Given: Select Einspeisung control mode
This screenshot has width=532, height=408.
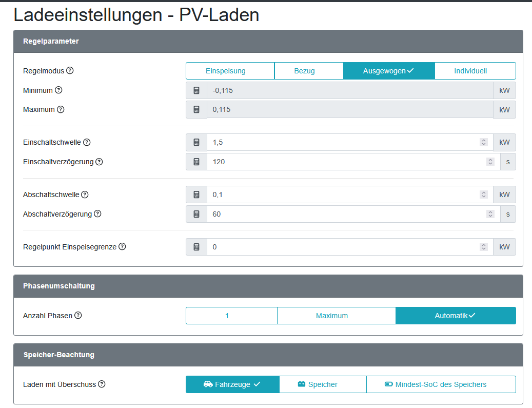Looking at the screenshot, I should [x=230, y=71].
